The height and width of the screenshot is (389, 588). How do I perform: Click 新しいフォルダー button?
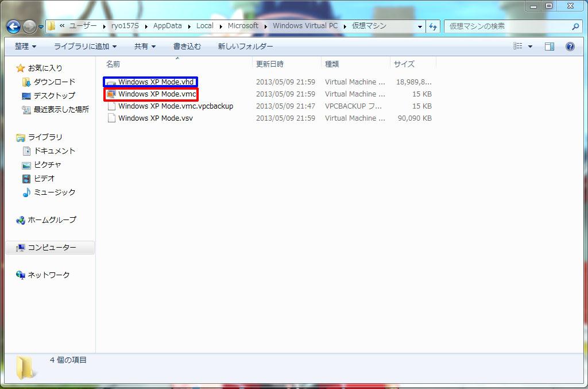(x=245, y=47)
